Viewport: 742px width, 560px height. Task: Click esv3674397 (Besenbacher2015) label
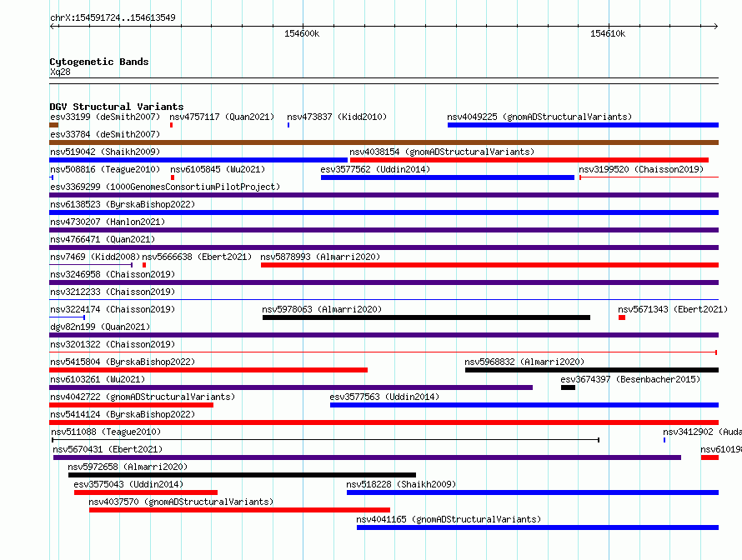point(630,379)
